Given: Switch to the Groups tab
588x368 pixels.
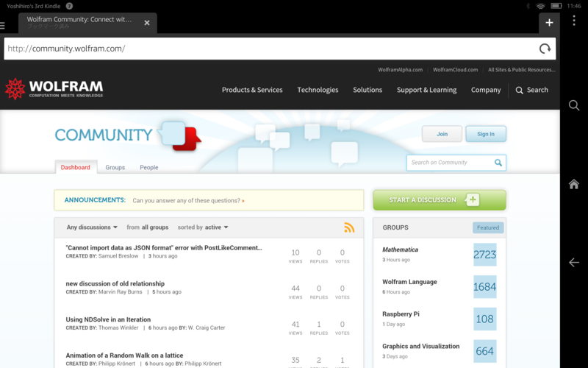Looking at the screenshot, I should 115,168.
